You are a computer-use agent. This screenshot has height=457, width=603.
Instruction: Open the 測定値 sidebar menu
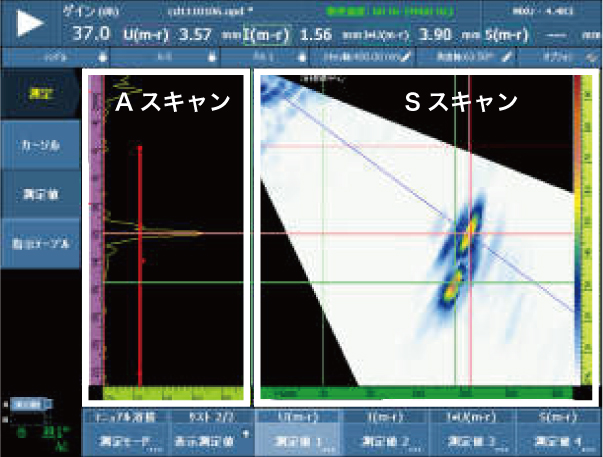pos(39,195)
